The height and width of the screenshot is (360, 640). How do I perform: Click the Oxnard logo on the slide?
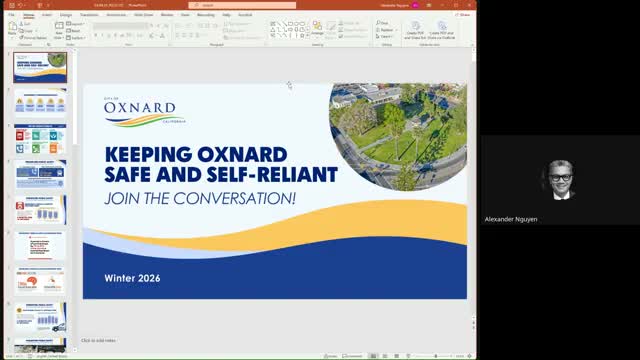[144, 112]
